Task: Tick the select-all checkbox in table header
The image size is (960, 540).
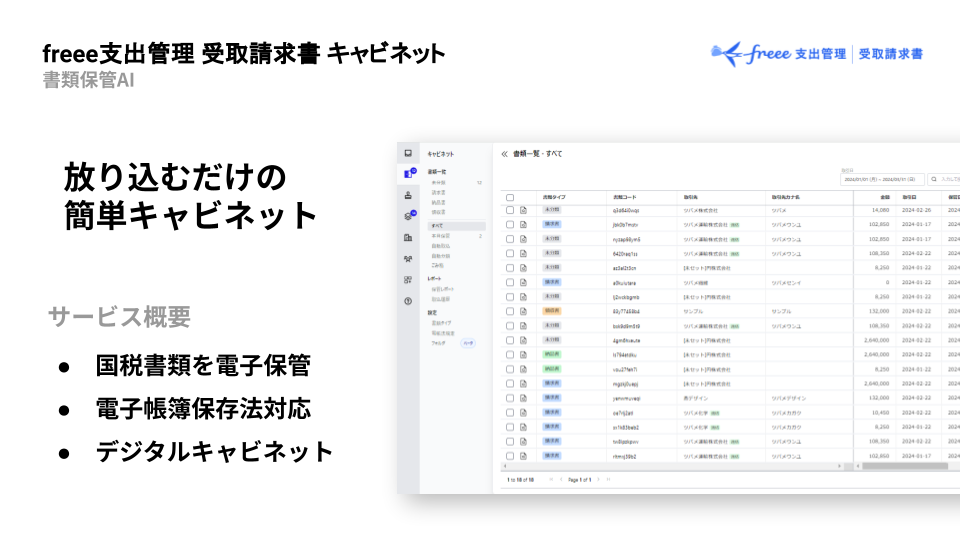Action: coord(510,198)
